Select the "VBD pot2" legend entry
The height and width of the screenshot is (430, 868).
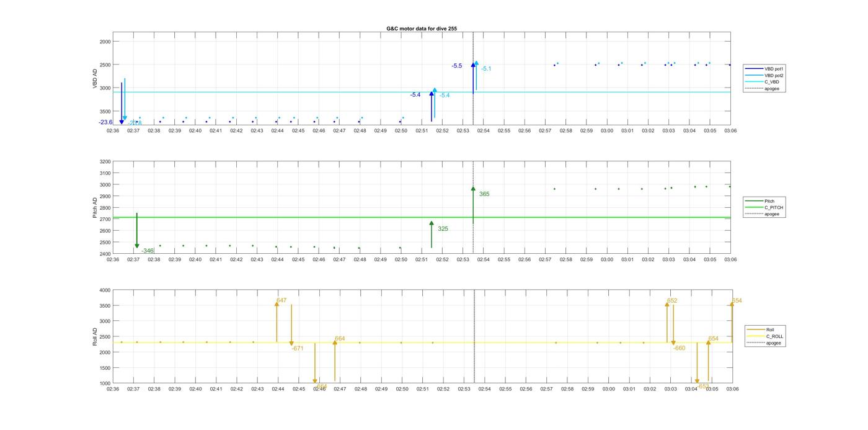[764, 75]
